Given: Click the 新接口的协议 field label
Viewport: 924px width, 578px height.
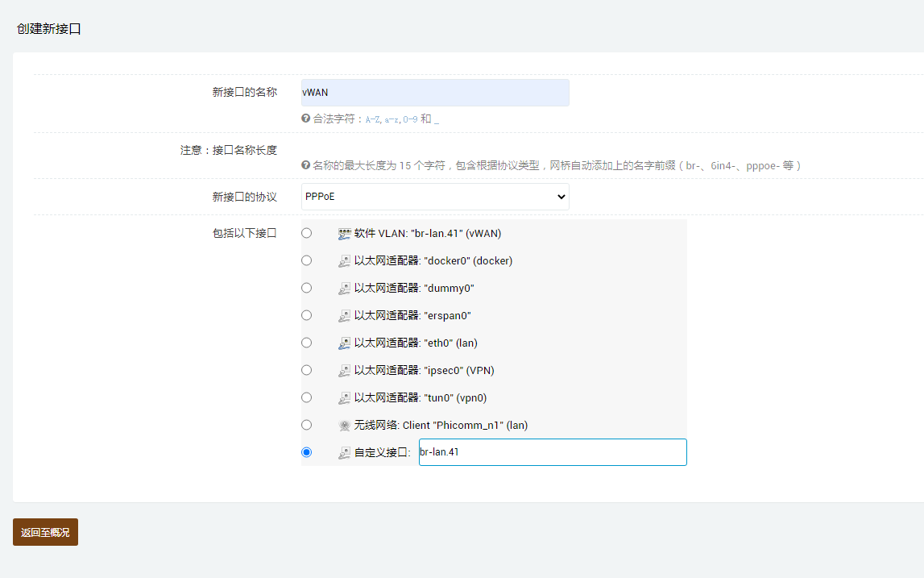Looking at the screenshot, I should 245,197.
